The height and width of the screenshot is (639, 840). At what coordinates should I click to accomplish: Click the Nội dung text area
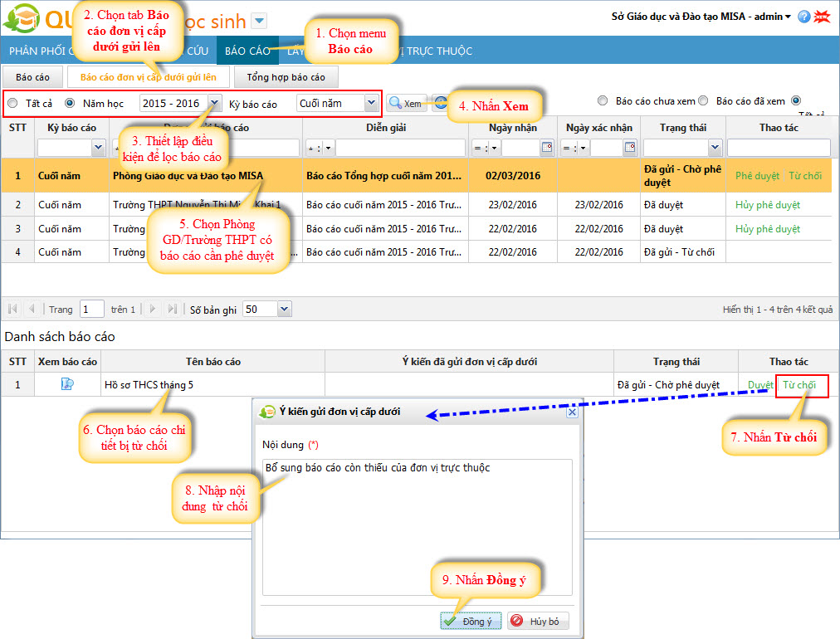(x=418, y=527)
